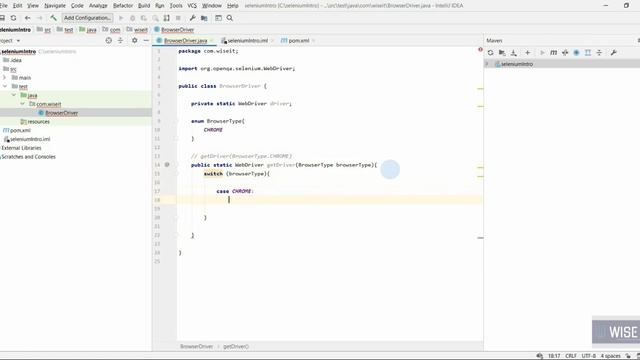Open the Edit menu

pos(18,6)
